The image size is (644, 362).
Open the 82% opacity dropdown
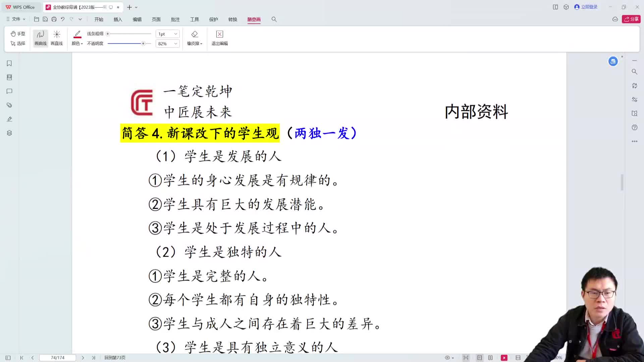click(167, 44)
